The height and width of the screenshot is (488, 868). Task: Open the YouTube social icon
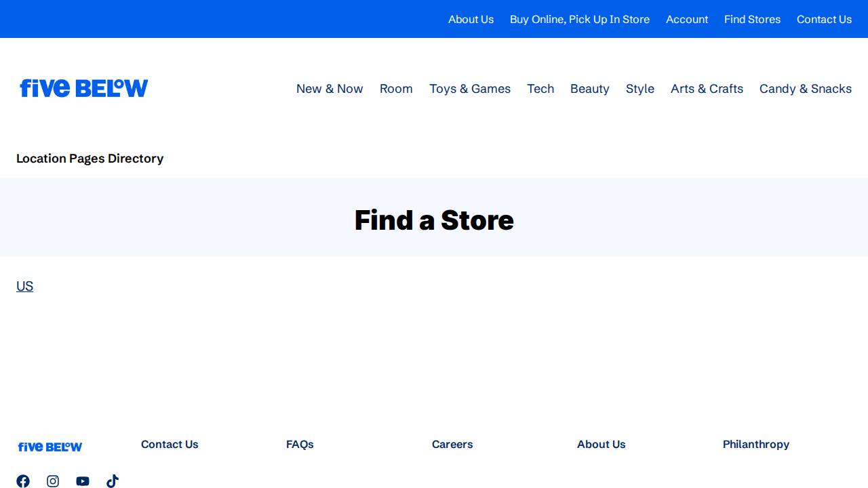pyautogui.click(x=83, y=481)
